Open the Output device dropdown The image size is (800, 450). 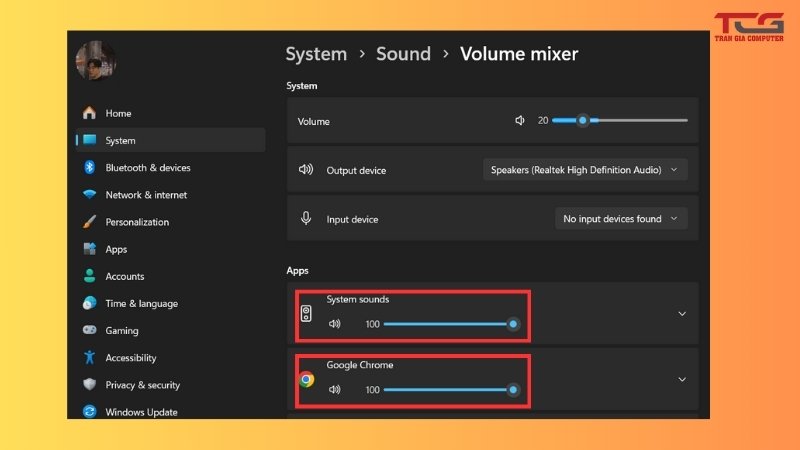coord(585,170)
